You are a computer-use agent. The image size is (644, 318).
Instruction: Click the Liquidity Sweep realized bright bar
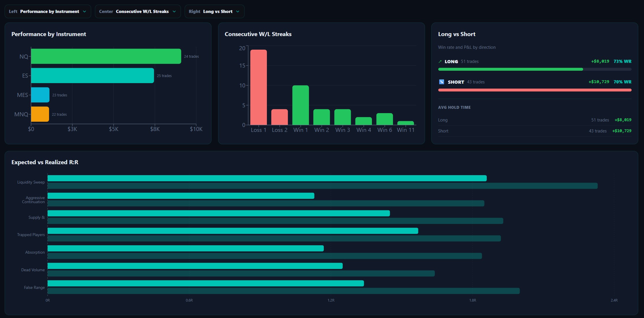[267, 178]
